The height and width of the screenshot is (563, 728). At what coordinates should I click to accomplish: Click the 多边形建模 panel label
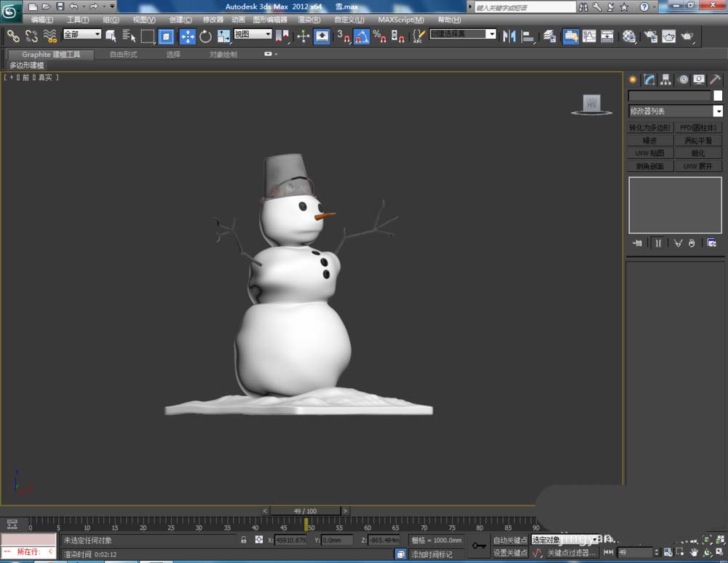coord(26,65)
